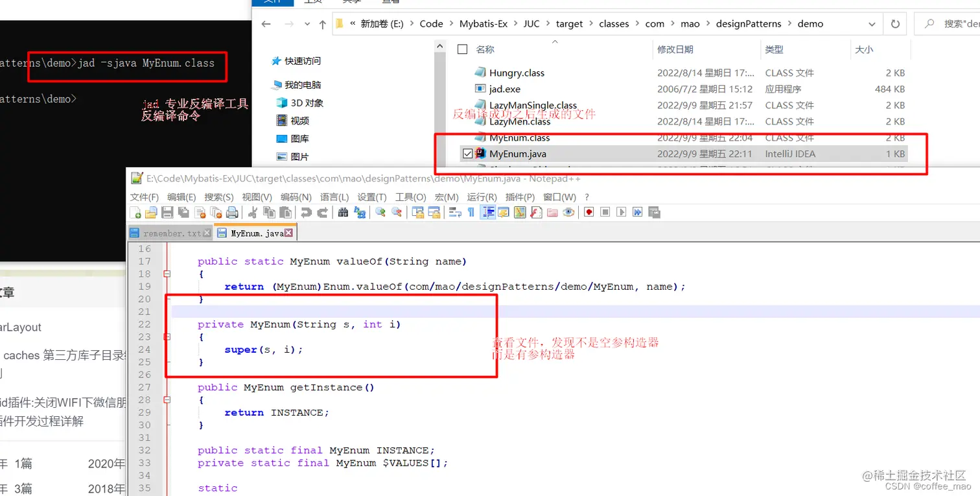Open the recent locations chevron in Explorer
980x496 pixels.
coord(307,24)
